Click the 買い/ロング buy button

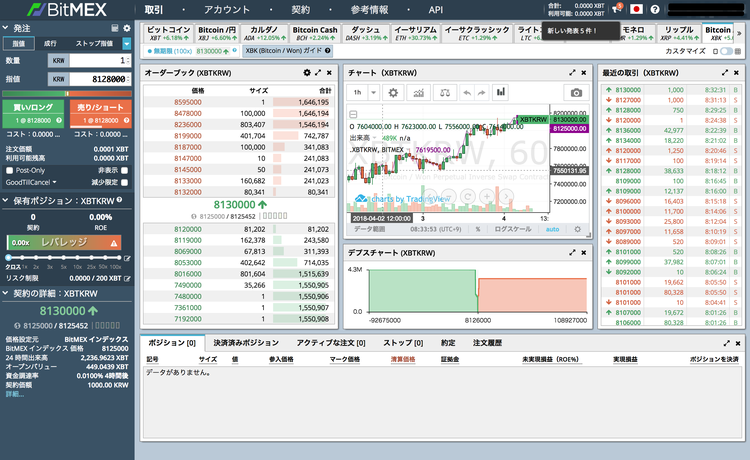pyautogui.click(x=33, y=113)
